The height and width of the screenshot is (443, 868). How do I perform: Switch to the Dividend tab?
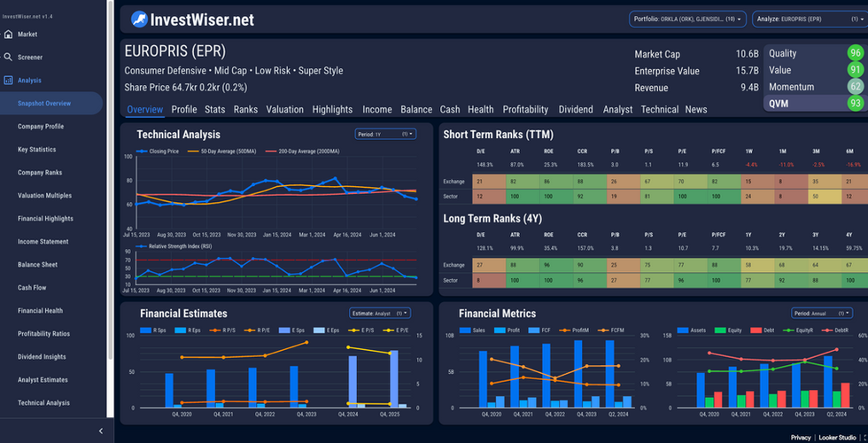(x=576, y=110)
